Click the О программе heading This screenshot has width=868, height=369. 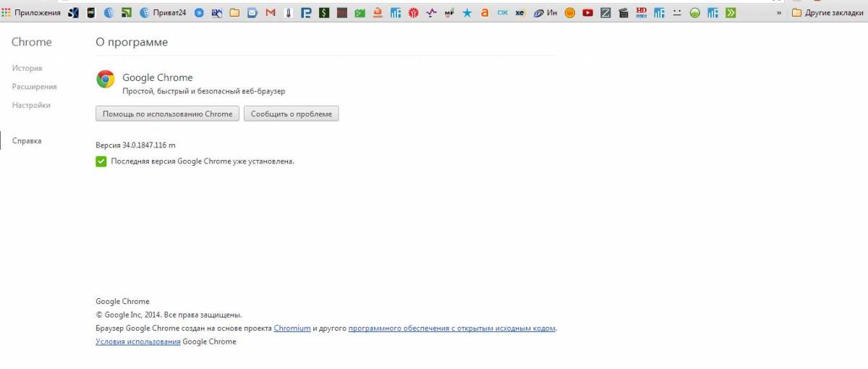(x=132, y=42)
